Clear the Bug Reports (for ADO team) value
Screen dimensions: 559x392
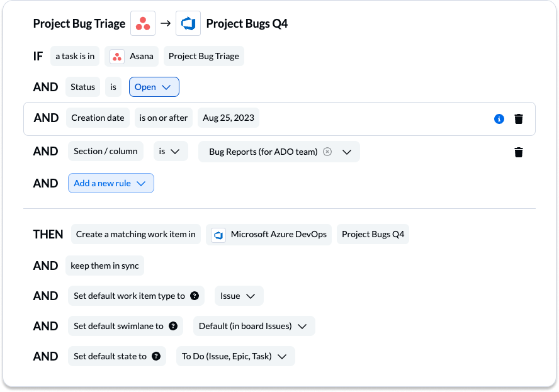tap(327, 152)
